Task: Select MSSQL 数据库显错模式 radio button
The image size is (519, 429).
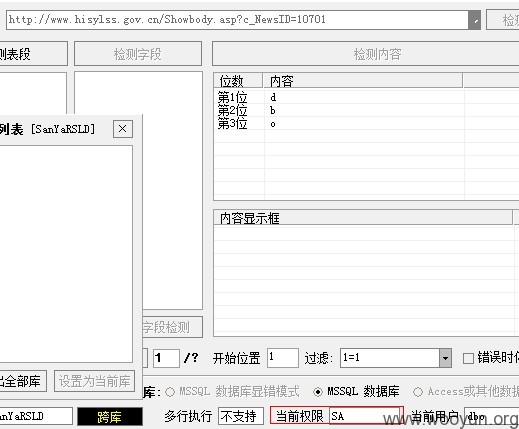Action: [x=170, y=392]
